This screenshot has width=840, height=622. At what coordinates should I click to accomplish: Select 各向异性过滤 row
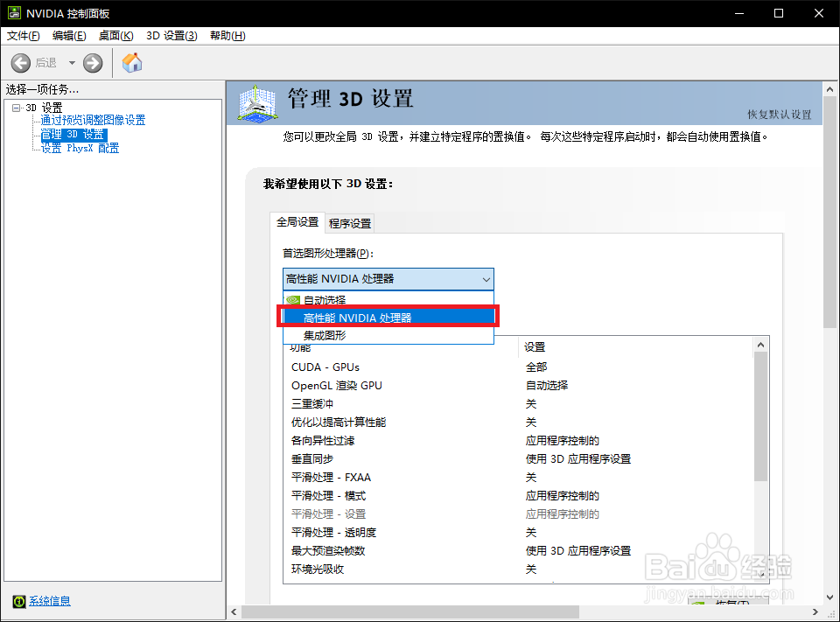[518, 440]
